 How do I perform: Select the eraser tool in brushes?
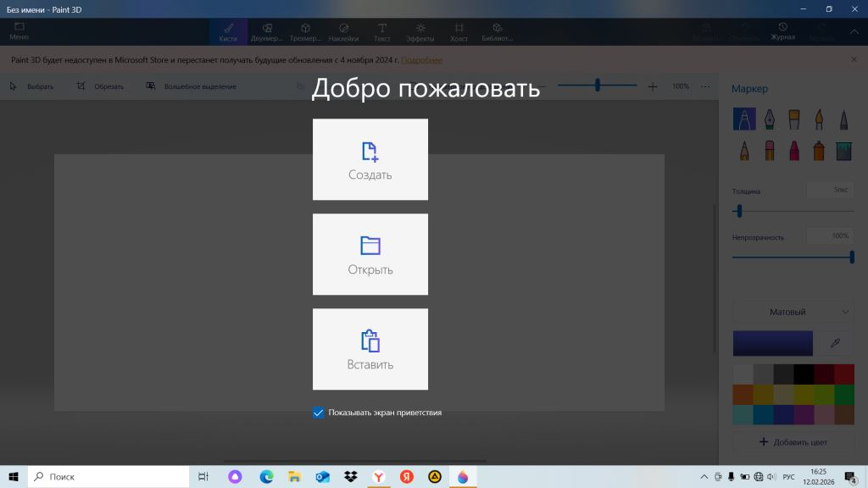pos(769,151)
